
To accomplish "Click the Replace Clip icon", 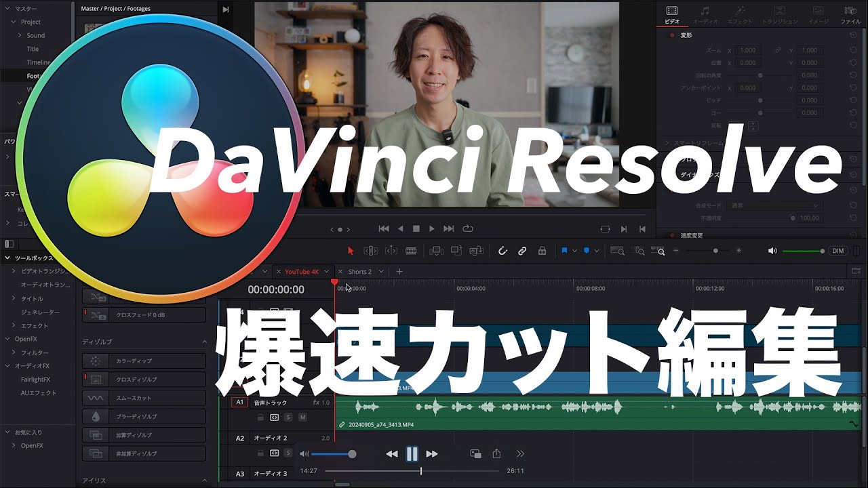I will [476, 251].
